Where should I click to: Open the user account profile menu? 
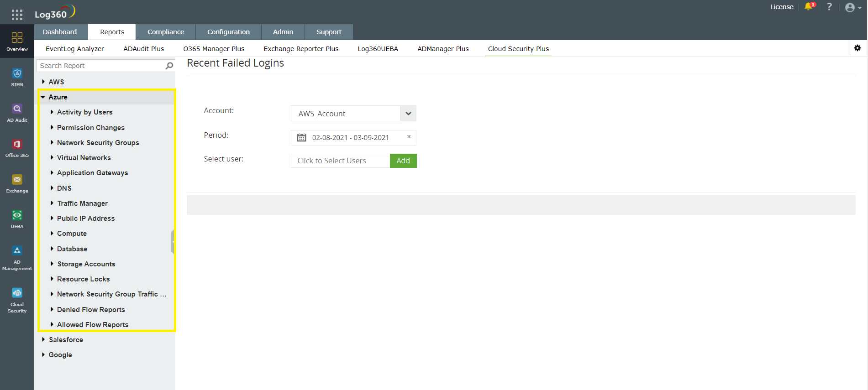click(853, 7)
